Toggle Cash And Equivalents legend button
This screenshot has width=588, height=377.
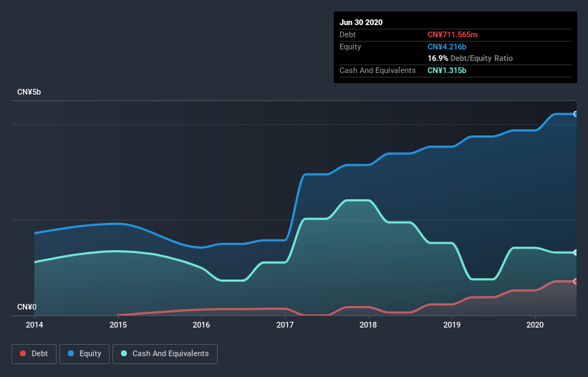[x=165, y=354]
